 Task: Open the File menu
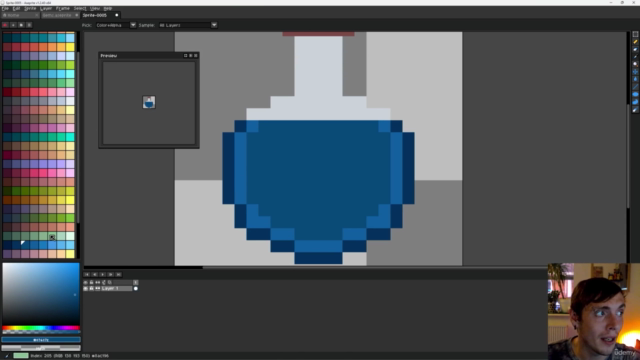coord(5,8)
